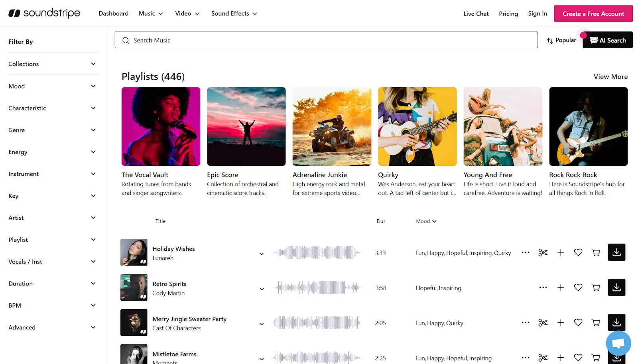Viewport: 638px width, 364px height.
Task: Favorite Holiday Wishes with heart icon
Action: tap(578, 252)
